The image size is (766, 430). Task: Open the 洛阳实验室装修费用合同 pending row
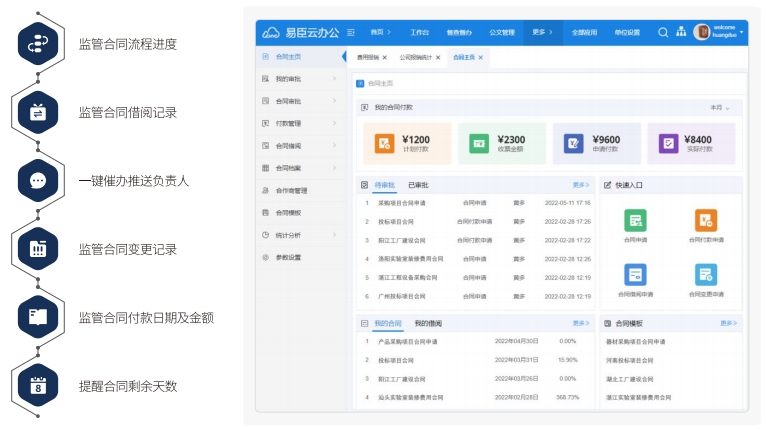click(x=476, y=259)
